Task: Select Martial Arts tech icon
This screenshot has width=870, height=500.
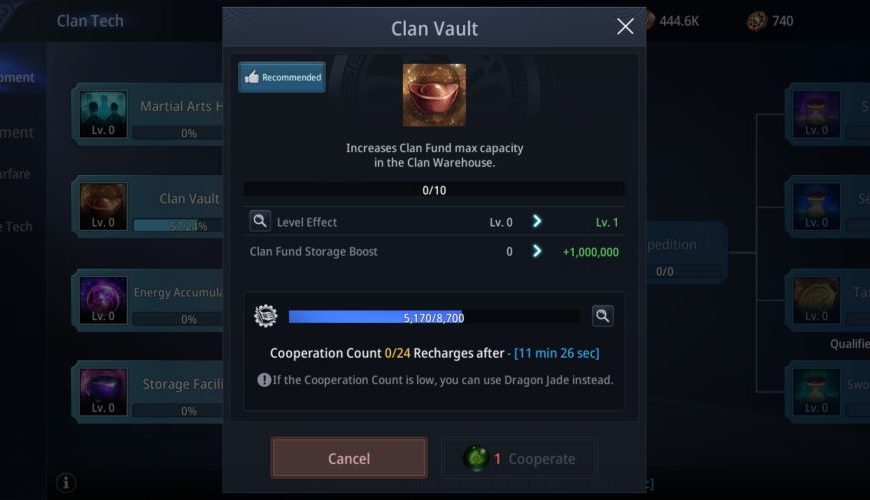Action: point(103,114)
